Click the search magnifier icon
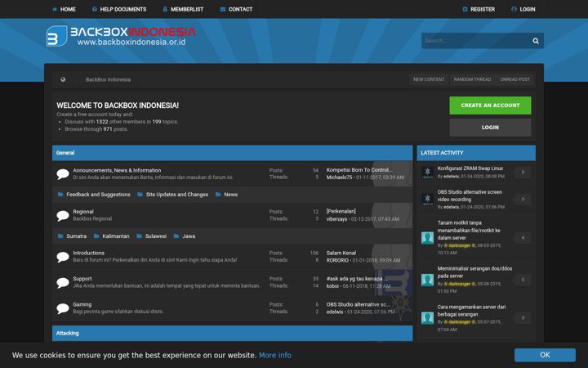Image resolution: width=588 pixels, height=368 pixels. coord(536,41)
